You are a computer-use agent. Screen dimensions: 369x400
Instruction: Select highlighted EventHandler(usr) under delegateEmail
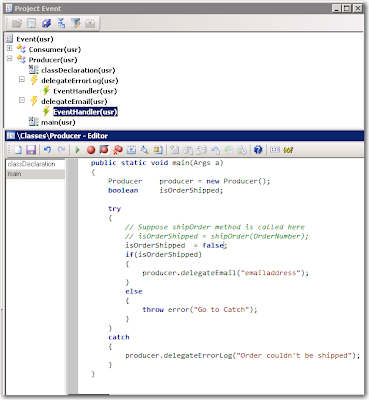coord(85,112)
